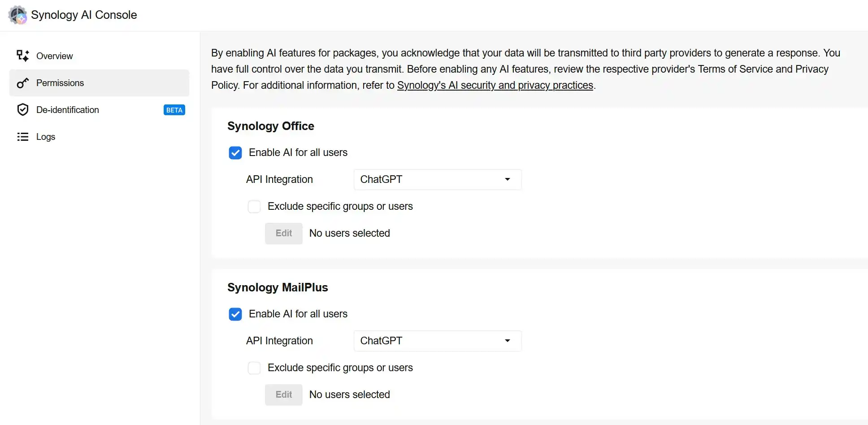Uncheck Enable AI for all users in Synology Office

click(x=235, y=153)
